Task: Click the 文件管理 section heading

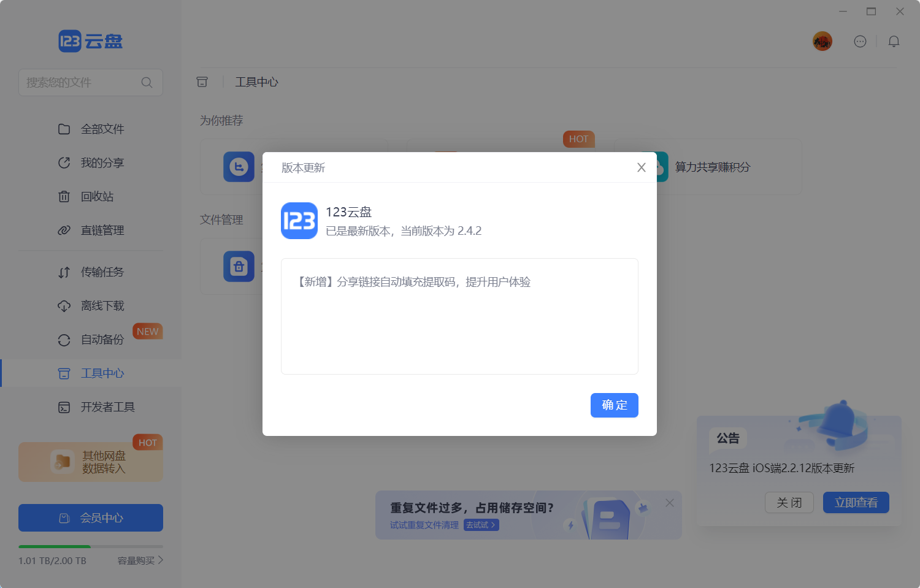Action: coord(221,220)
